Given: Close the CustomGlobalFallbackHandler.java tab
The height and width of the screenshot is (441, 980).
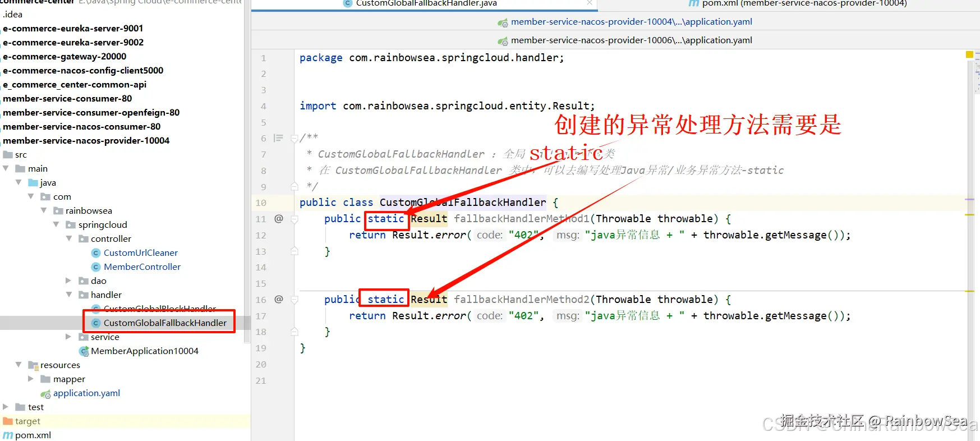Looking at the screenshot, I should [590, 3].
